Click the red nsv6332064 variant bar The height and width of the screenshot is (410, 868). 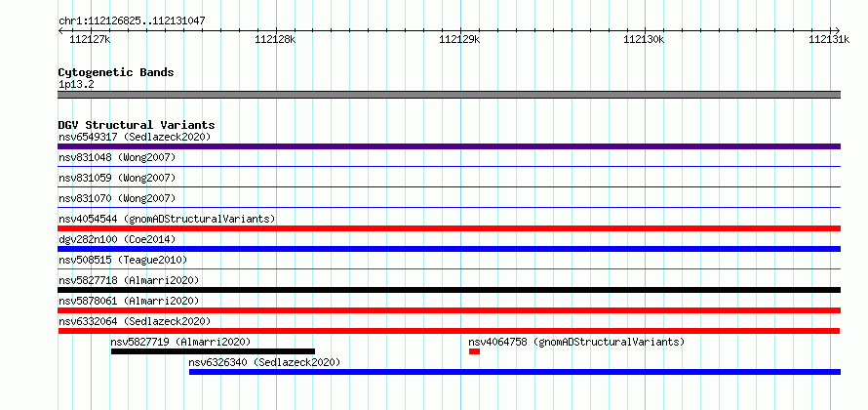[449, 331]
